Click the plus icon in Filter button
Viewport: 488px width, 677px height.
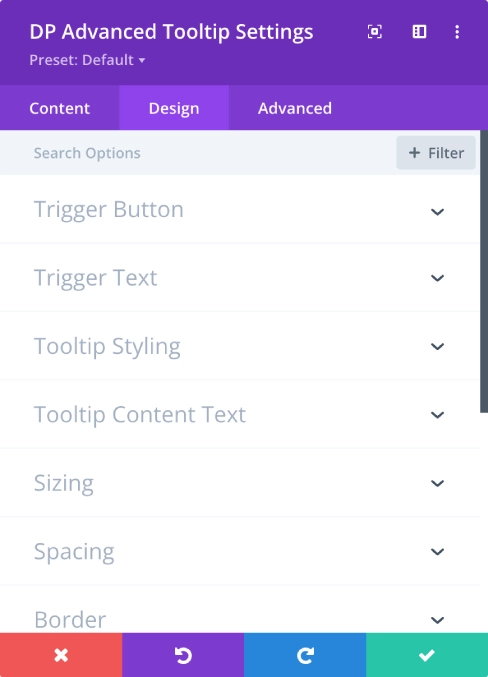[x=414, y=153]
